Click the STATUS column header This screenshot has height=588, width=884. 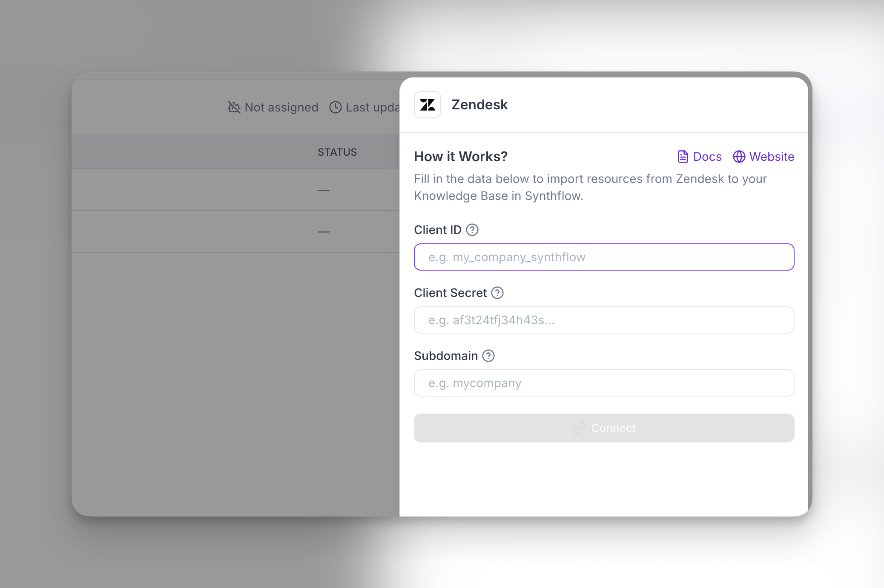337,152
